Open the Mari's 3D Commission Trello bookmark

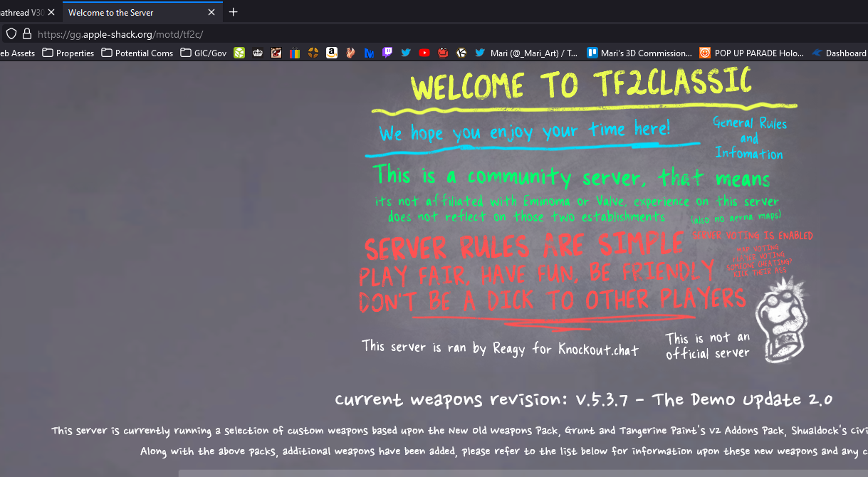(639, 53)
